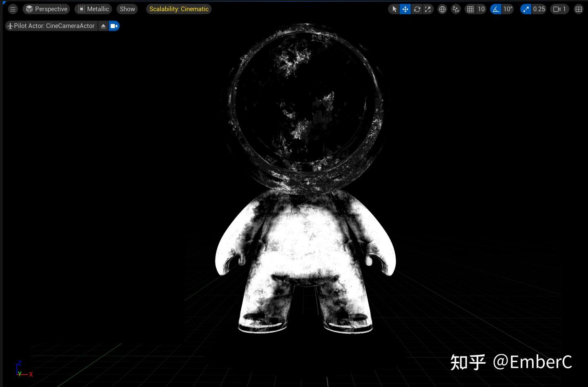Enable rotation snapping at 10 degrees

[x=495, y=9]
